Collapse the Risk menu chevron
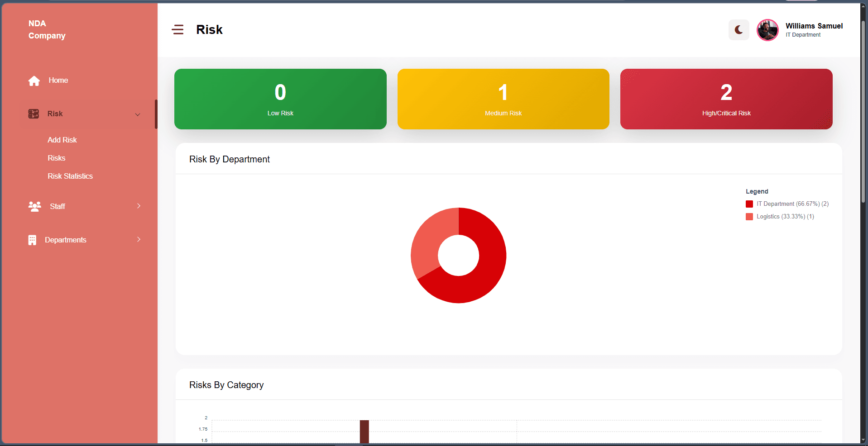 (138, 114)
